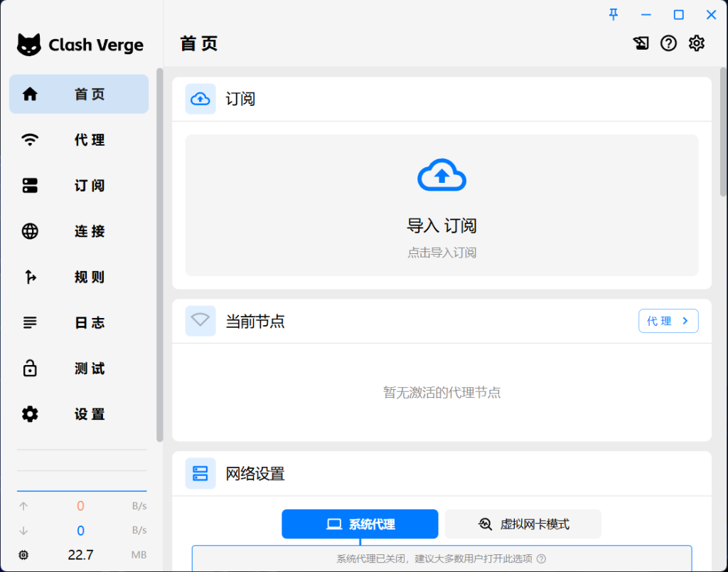Click the 系统代理已关闭 recommendation banner

click(x=441, y=557)
